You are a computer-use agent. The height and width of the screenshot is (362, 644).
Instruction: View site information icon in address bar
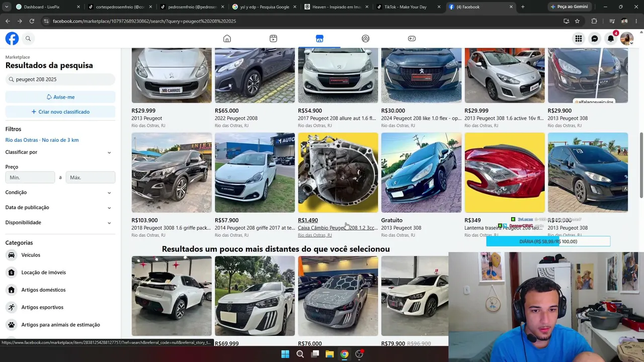46,21
